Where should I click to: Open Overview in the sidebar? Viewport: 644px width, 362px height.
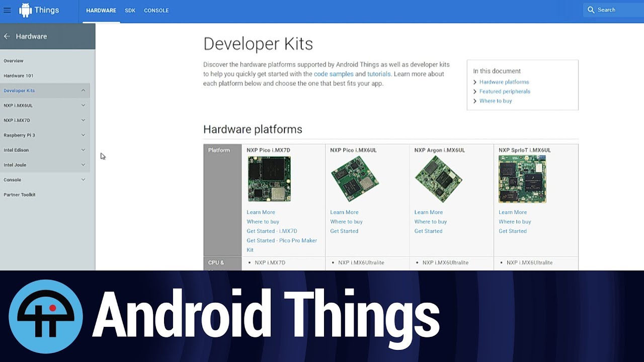click(14, 61)
